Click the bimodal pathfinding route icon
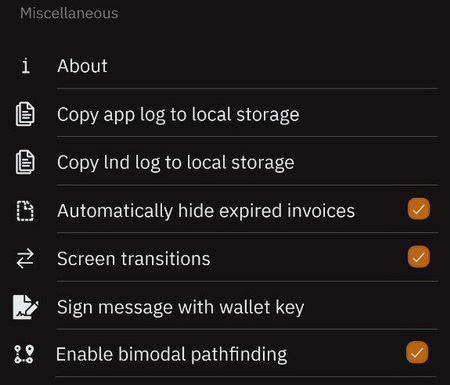This screenshot has height=385, width=450. (24, 354)
